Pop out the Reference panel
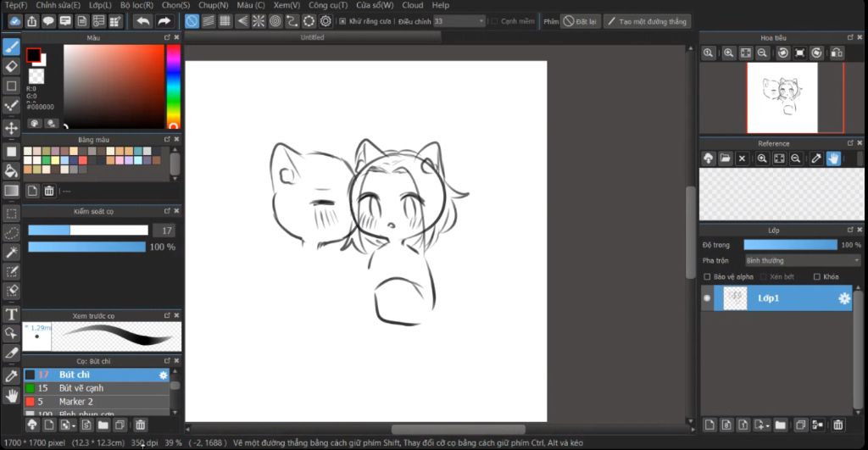Viewport: 868px width, 450px height. (850, 143)
